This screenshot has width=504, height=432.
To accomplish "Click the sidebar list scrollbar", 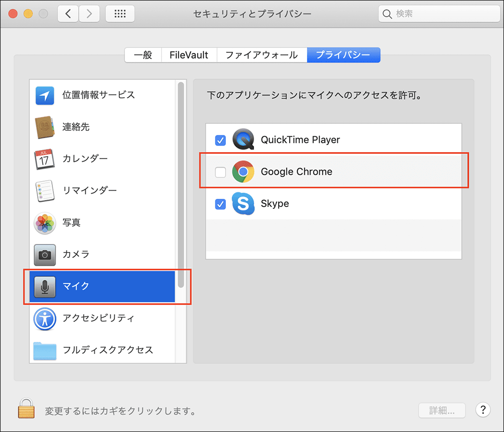I will point(180,185).
